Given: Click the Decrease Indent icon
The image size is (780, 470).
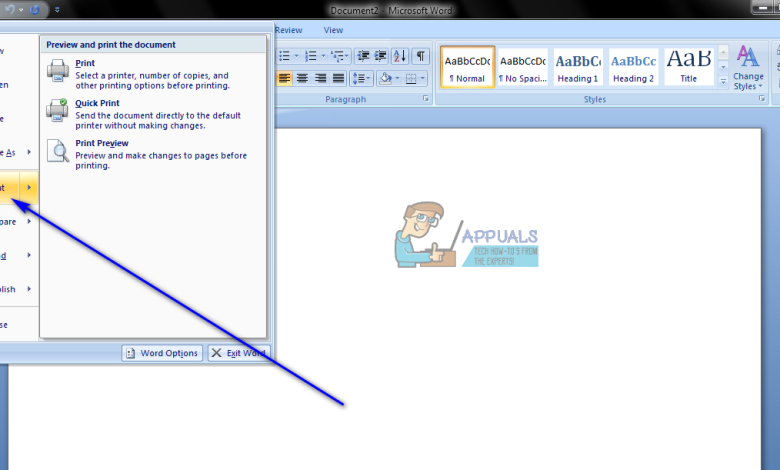Looking at the screenshot, I should tap(364, 56).
